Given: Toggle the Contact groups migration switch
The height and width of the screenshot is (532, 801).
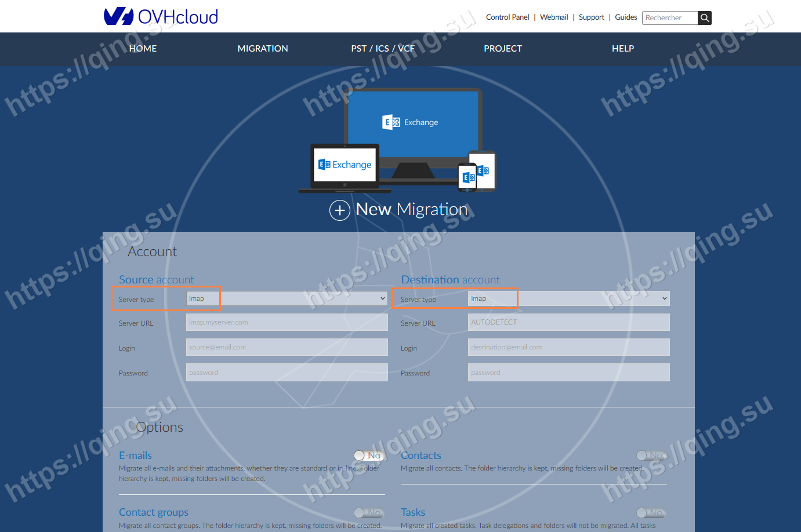Looking at the screenshot, I should [x=369, y=512].
